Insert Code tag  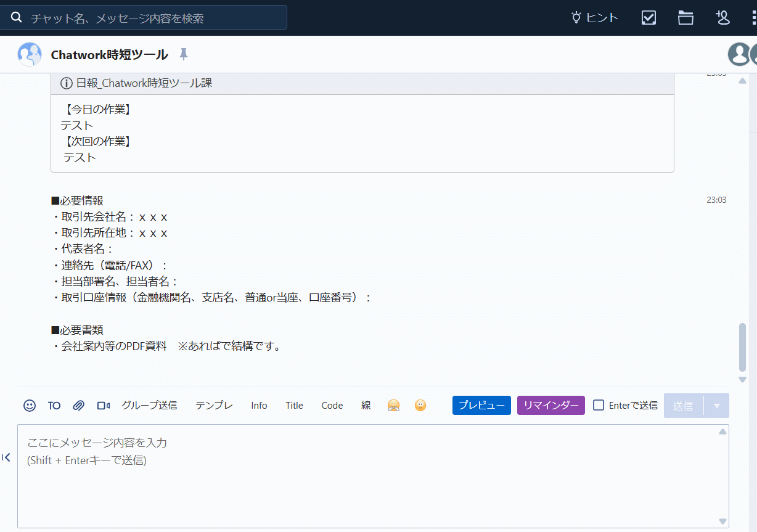332,406
